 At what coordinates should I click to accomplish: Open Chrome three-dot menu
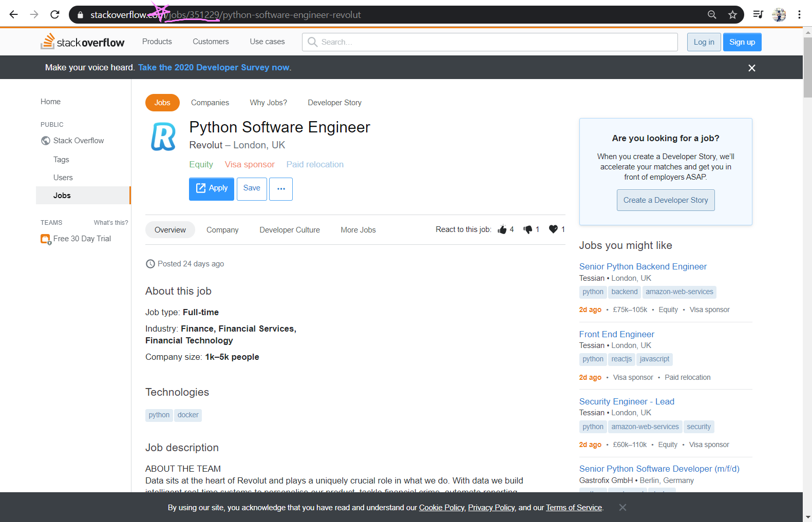[799, 14]
